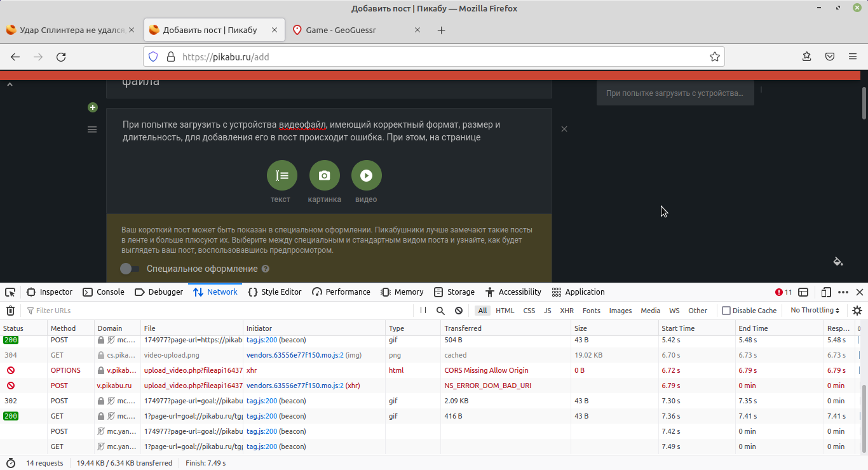Open the Performance panel
Screen dimensions: 868x470
pyautogui.click(x=341, y=292)
